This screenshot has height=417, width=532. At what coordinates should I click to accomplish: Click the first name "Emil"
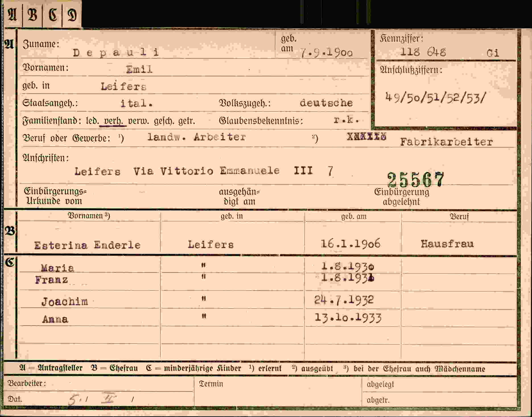(139, 70)
